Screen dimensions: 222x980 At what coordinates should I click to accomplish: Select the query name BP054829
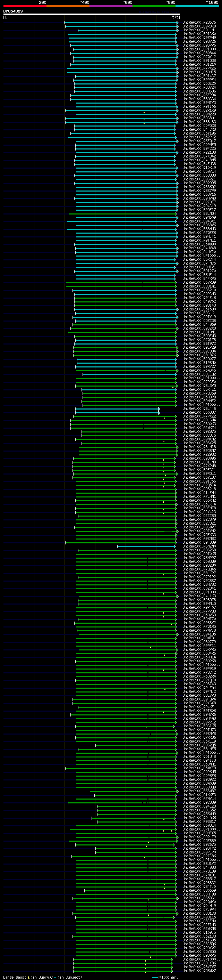(13, 11)
